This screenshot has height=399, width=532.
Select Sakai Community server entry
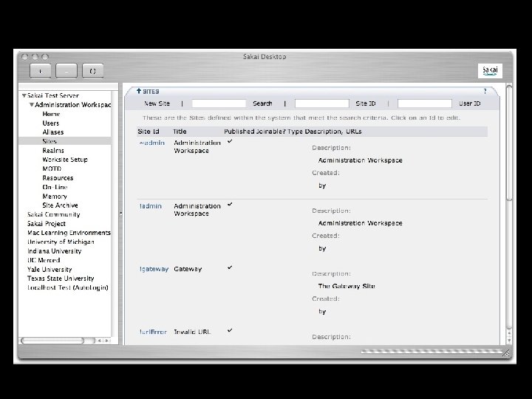[x=54, y=214]
